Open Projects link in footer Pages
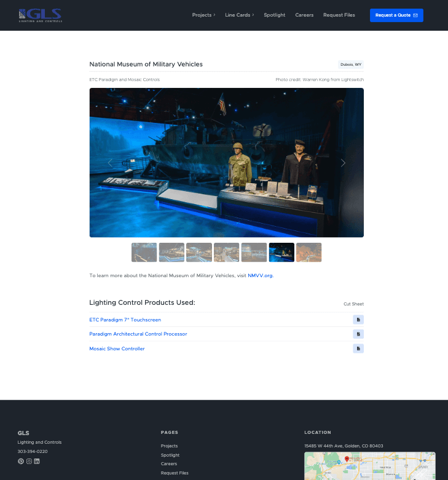This screenshot has width=448, height=480. 169,446
